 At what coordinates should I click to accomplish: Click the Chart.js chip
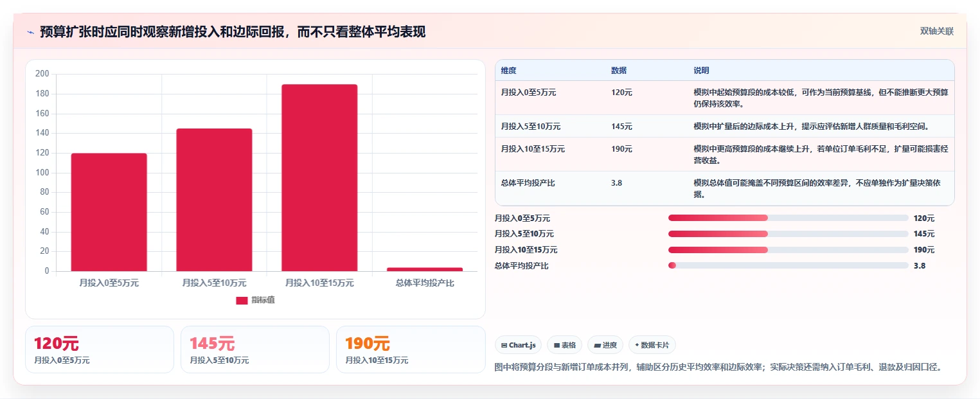[519, 345]
